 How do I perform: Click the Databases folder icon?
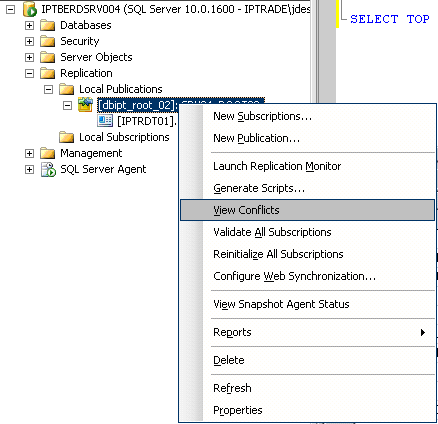click(x=47, y=25)
